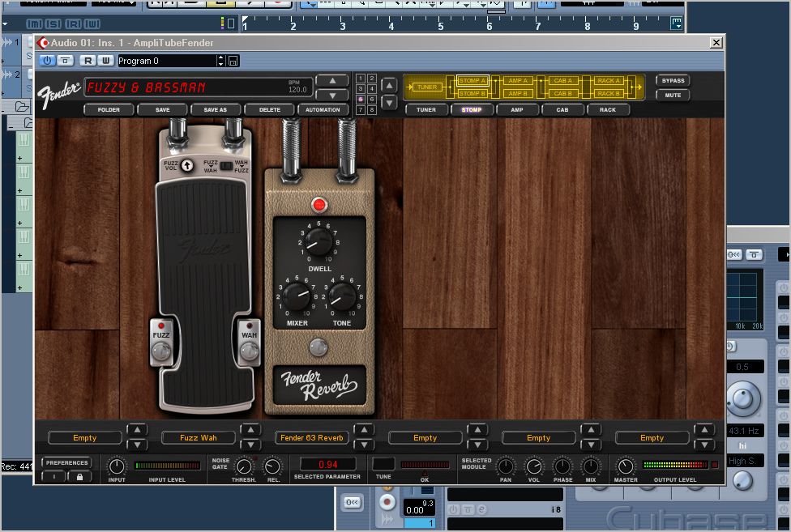Select the TUNER block in signal chain
Image resolution: width=791 pixels, height=532 pixels.
point(427,87)
